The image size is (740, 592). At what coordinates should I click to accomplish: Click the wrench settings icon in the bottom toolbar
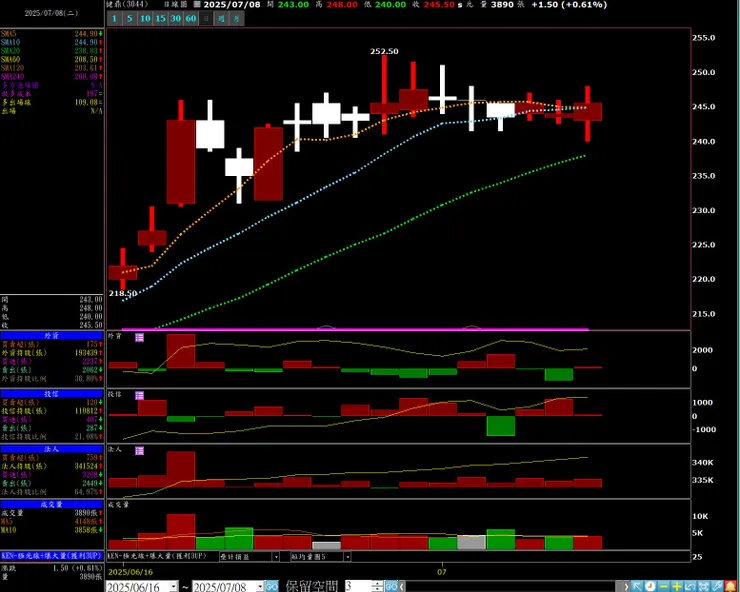(x=717, y=586)
